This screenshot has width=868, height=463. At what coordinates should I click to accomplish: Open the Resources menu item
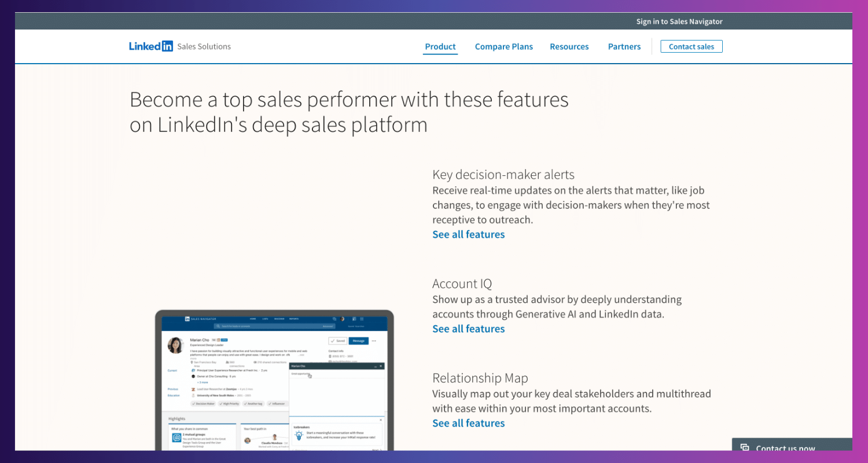(x=569, y=46)
